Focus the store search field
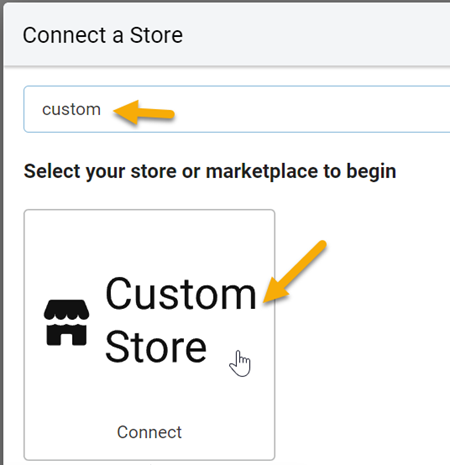 [x=237, y=109]
